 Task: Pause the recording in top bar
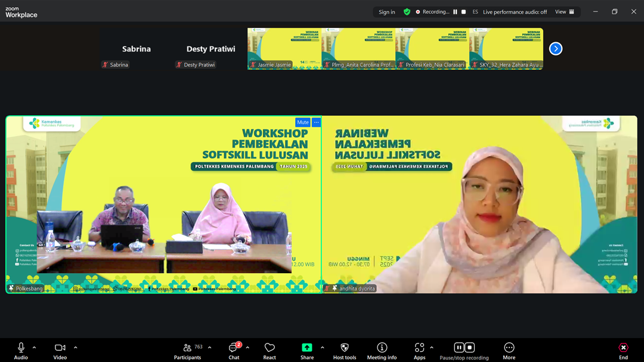click(x=455, y=12)
